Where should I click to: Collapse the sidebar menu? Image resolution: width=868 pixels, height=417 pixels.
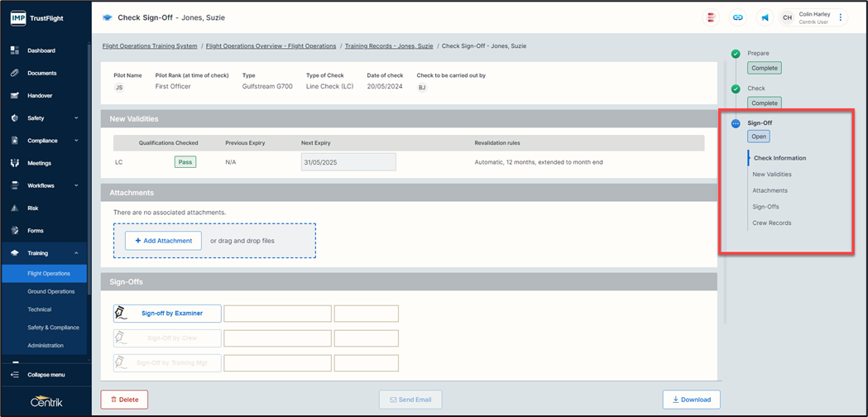46,375
